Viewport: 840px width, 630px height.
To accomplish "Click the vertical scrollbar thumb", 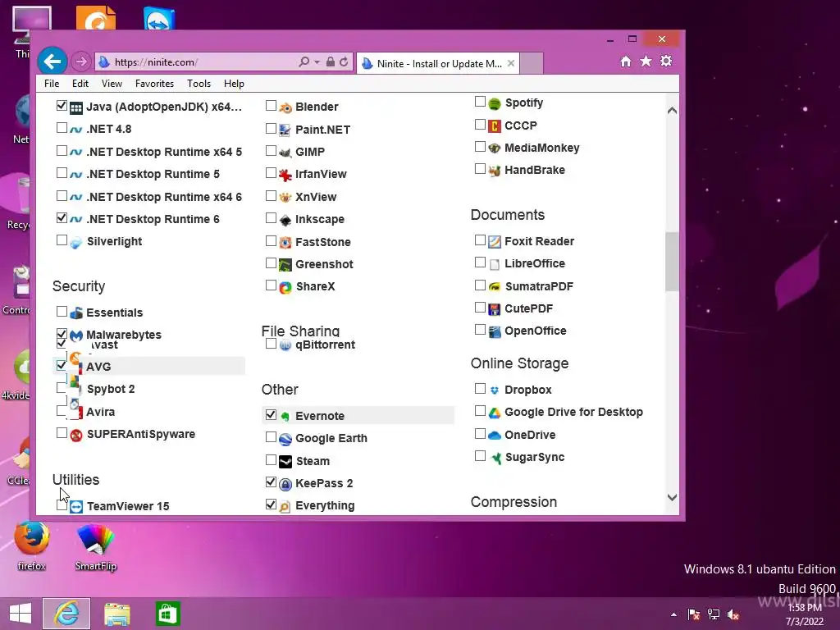I will click(672, 262).
